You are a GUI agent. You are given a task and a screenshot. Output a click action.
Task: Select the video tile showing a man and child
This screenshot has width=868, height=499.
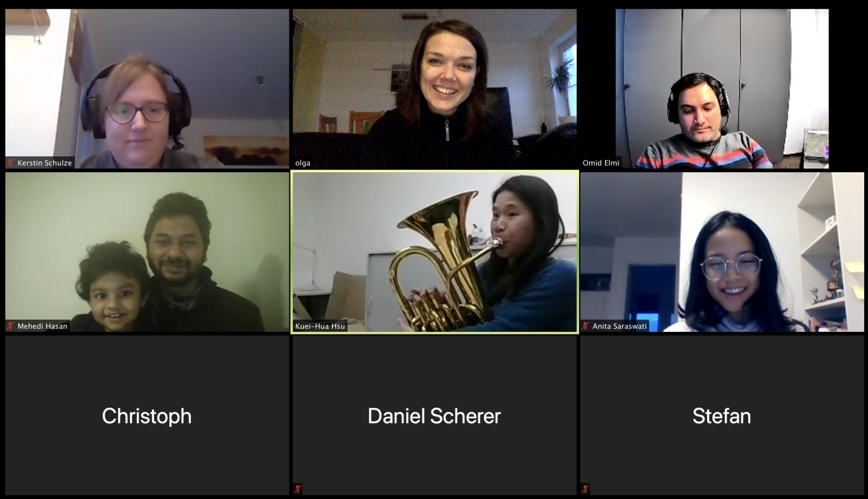(147, 251)
